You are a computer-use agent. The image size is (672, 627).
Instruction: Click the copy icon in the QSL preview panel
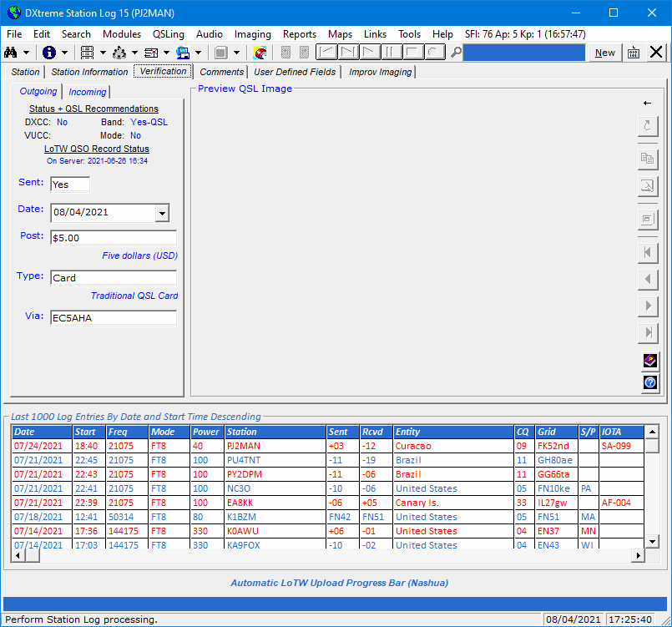[x=649, y=159]
